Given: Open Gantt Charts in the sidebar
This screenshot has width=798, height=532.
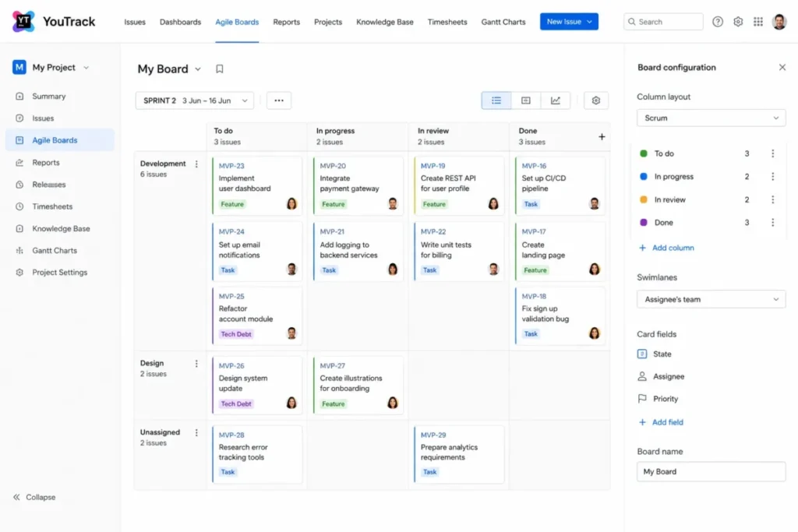Looking at the screenshot, I should (x=60, y=251).
